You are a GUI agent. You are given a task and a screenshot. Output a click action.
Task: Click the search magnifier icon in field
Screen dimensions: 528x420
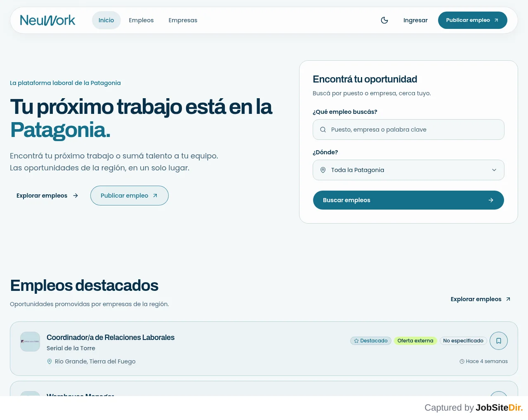click(x=323, y=130)
